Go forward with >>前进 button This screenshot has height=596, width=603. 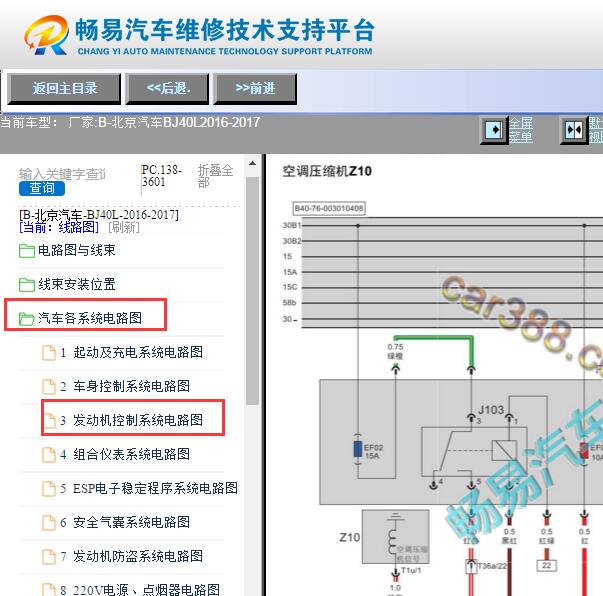[255, 89]
